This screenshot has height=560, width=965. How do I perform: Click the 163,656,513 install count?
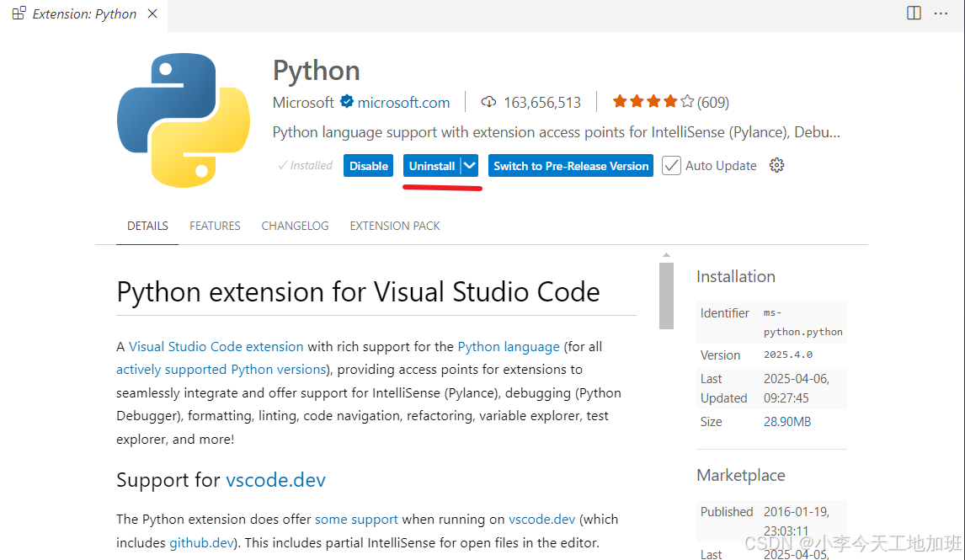[542, 102]
